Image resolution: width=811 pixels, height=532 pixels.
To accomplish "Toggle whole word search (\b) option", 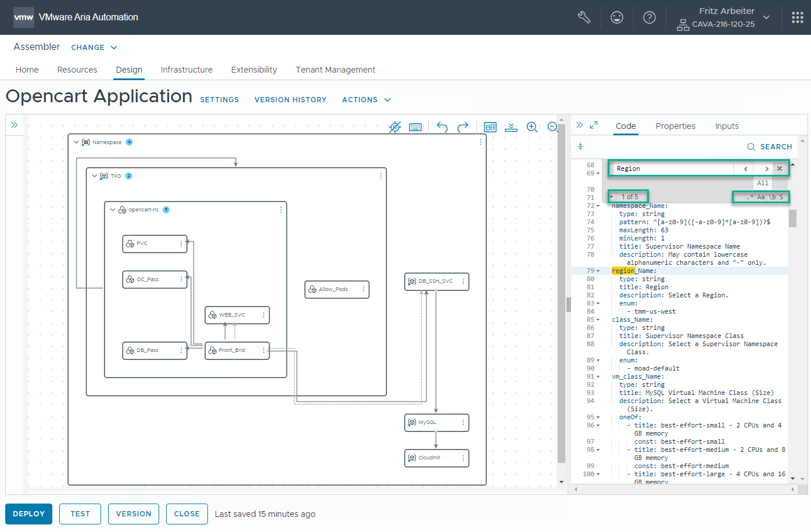I will [772, 197].
